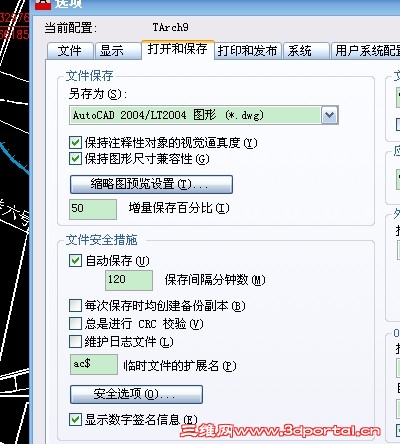Toggle 显示数字签名信息 checkbox
This screenshot has width=400, height=444.
tap(75, 419)
